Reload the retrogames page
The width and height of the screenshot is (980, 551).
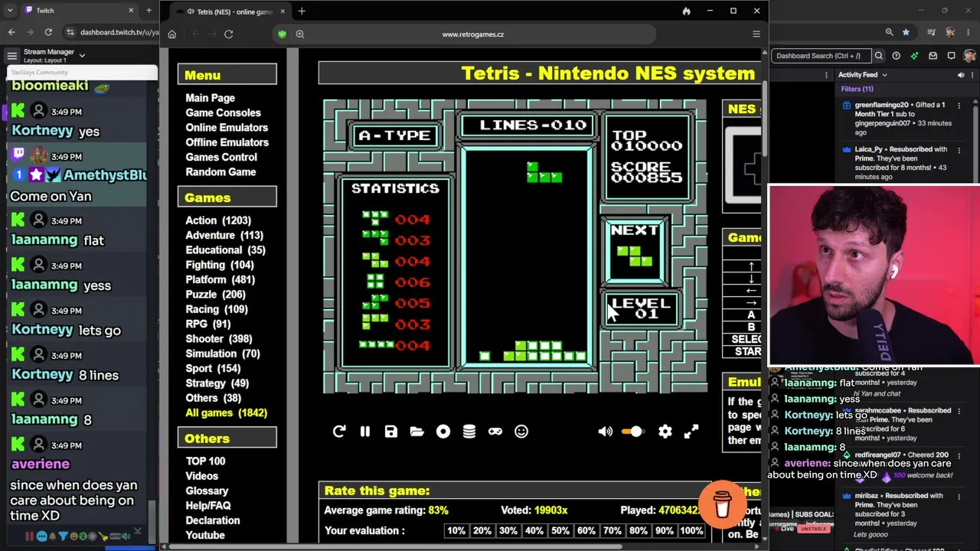click(228, 34)
